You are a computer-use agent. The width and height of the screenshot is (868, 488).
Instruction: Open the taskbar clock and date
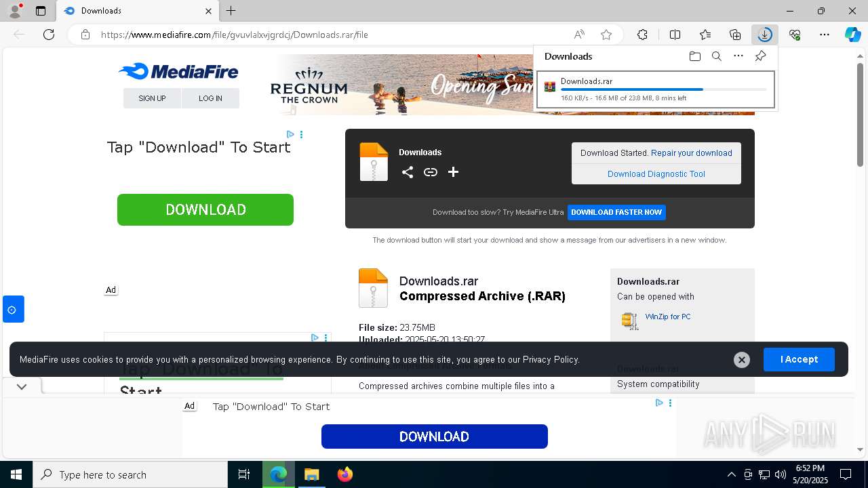tap(810, 474)
